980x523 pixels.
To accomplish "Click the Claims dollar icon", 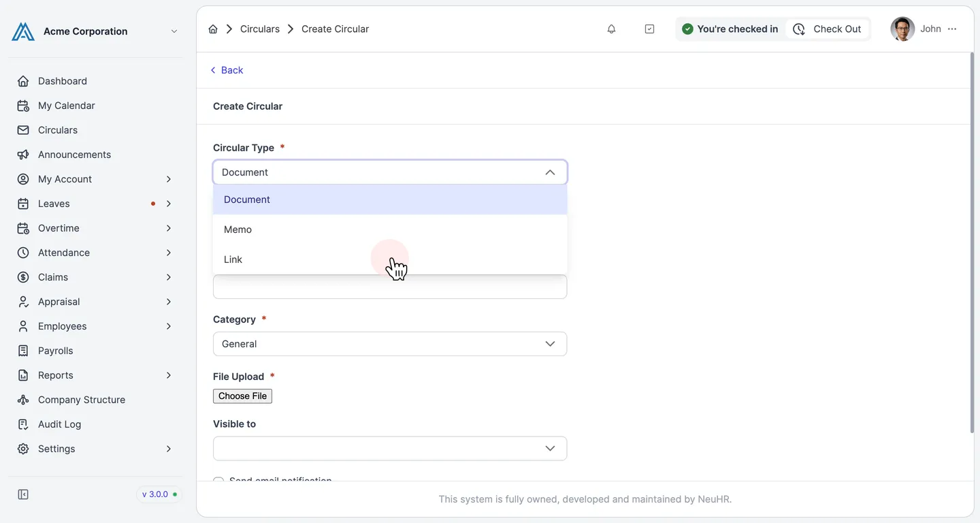I will tap(23, 277).
